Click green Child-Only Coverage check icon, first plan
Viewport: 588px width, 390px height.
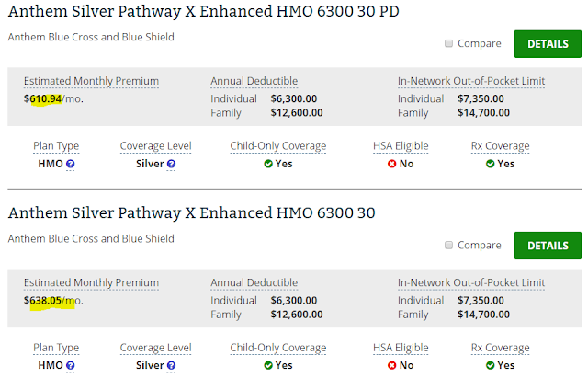(268, 164)
